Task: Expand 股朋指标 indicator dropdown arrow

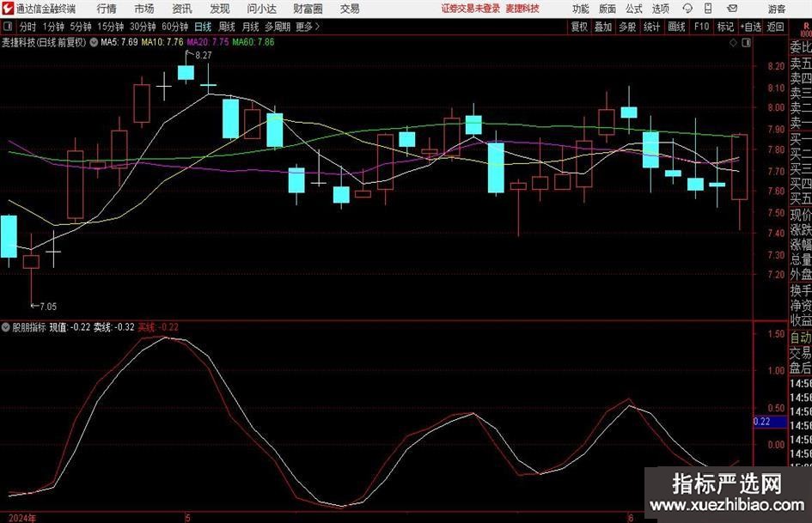Action: (6, 327)
